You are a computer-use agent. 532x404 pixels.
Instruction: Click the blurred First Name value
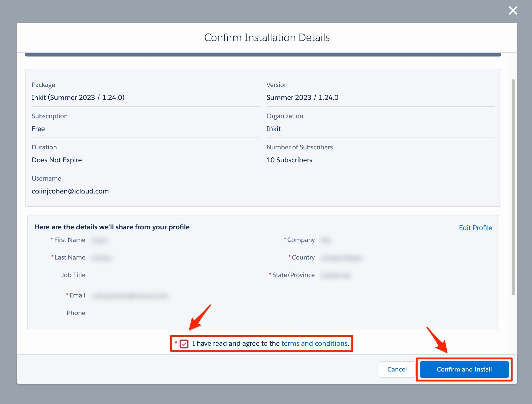[99, 240]
